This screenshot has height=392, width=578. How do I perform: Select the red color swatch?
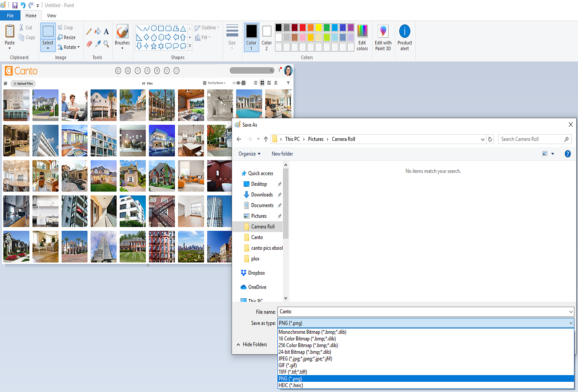click(302, 27)
